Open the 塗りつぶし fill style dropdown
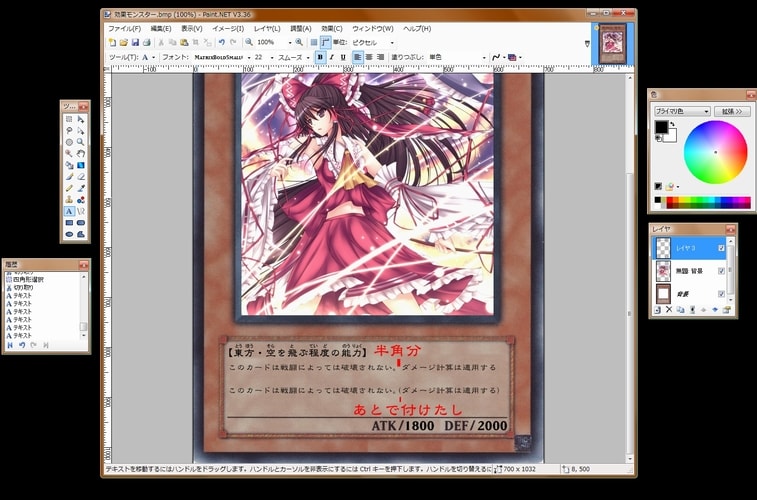The image size is (757, 500). 484,57
